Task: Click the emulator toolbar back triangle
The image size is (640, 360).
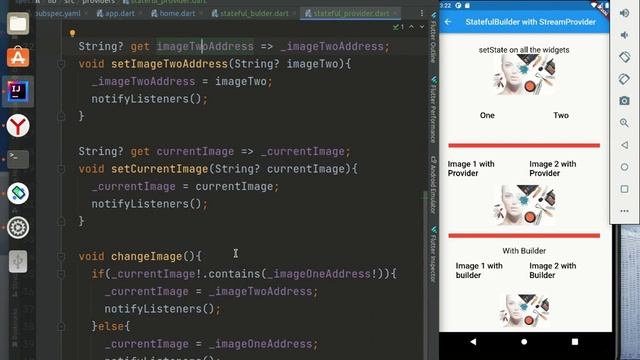Action: tap(624, 145)
